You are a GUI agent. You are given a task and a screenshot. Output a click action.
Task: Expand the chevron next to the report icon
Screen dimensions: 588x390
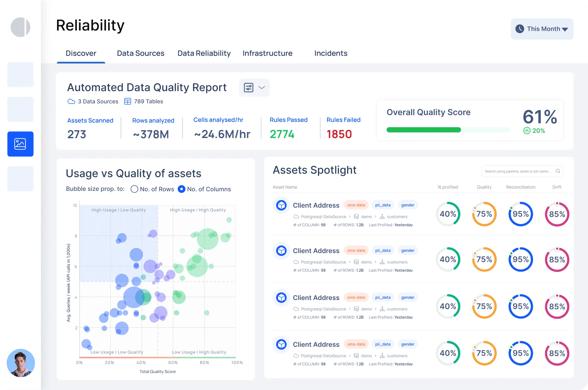tap(261, 88)
